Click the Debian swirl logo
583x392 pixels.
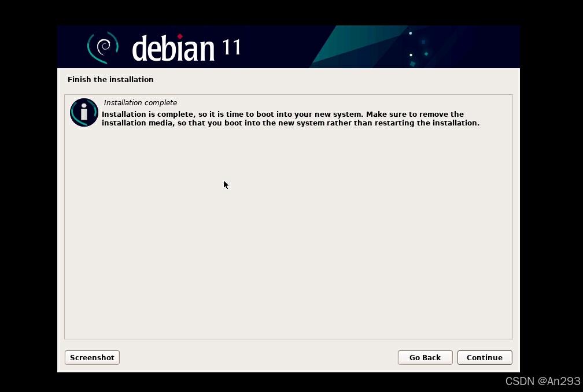pos(102,47)
